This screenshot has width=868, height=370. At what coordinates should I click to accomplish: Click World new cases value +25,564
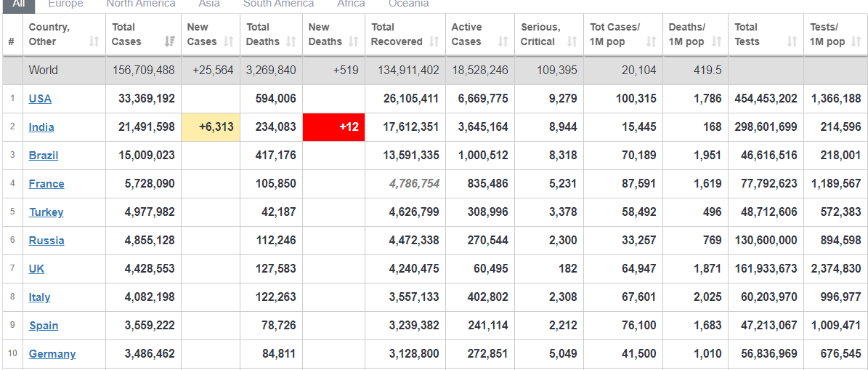coord(213,71)
